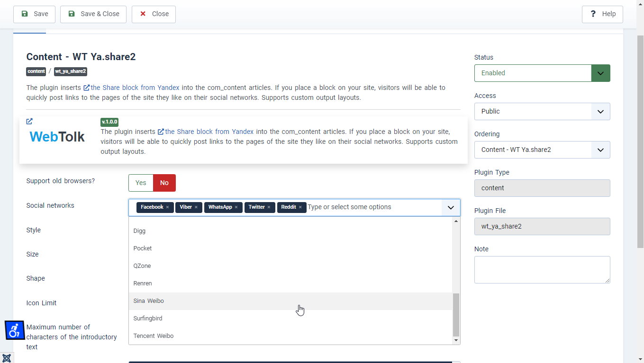This screenshot has width=644, height=363.
Task: Select Tencent Weibo from the list
Action: coord(290,336)
